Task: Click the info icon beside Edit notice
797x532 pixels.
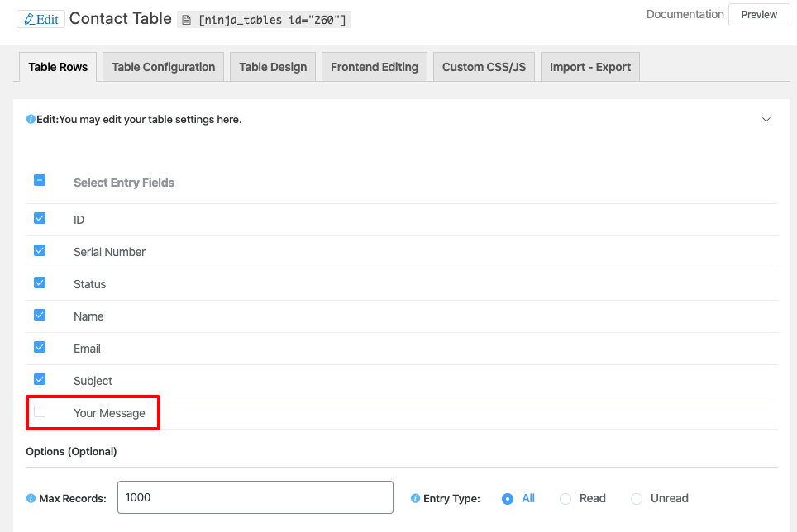Action: 31,120
